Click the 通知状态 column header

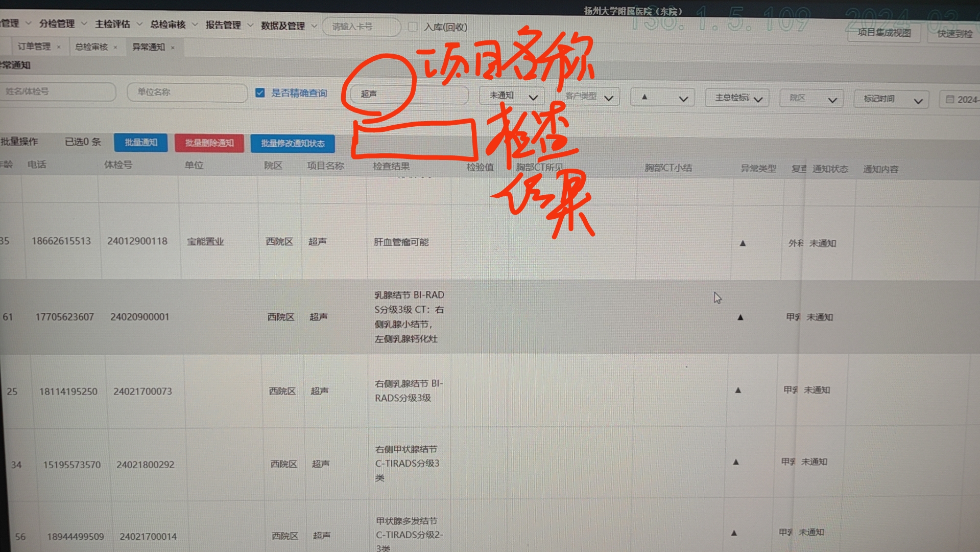click(x=830, y=169)
